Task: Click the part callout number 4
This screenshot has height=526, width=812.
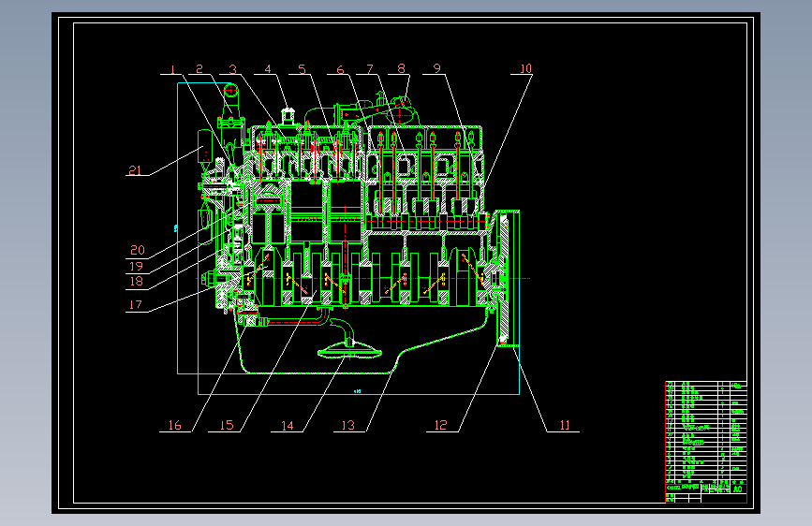Action: tap(268, 69)
